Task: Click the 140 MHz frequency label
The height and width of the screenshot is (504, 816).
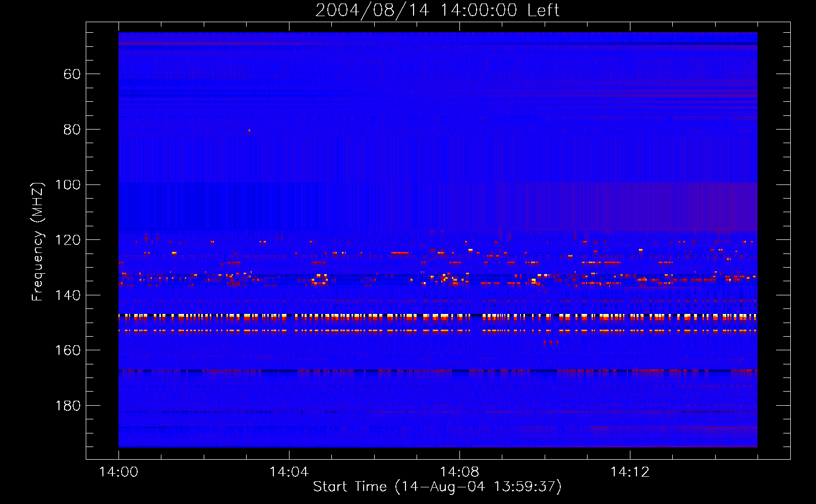Action: pos(68,295)
